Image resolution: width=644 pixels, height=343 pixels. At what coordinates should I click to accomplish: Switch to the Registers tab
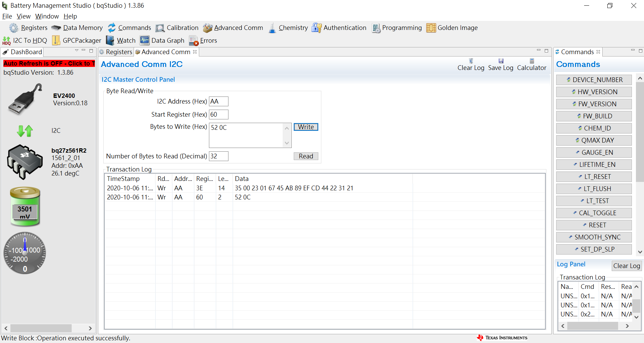pyautogui.click(x=116, y=52)
